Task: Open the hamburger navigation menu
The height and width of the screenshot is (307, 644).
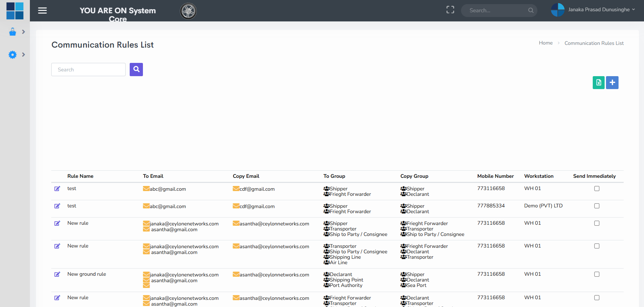Action: click(x=42, y=11)
